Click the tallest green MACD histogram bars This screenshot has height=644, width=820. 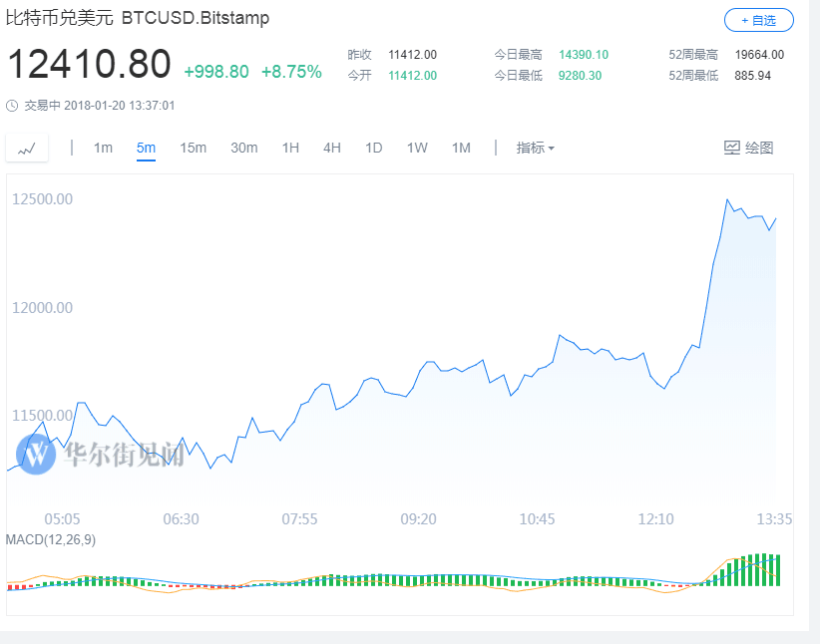pos(764,570)
